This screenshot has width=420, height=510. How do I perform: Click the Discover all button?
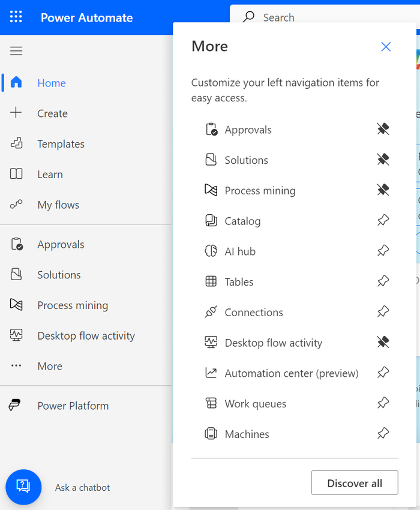355,483
